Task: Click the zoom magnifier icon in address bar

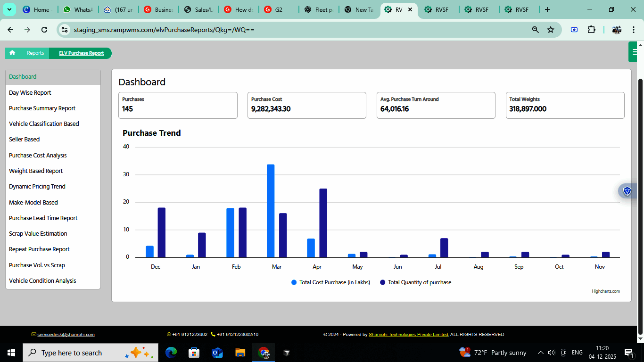Action: [536, 30]
